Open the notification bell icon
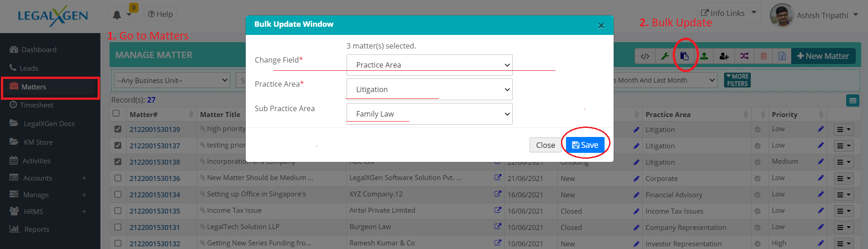Viewport: 868px width, 249px height. [x=117, y=15]
